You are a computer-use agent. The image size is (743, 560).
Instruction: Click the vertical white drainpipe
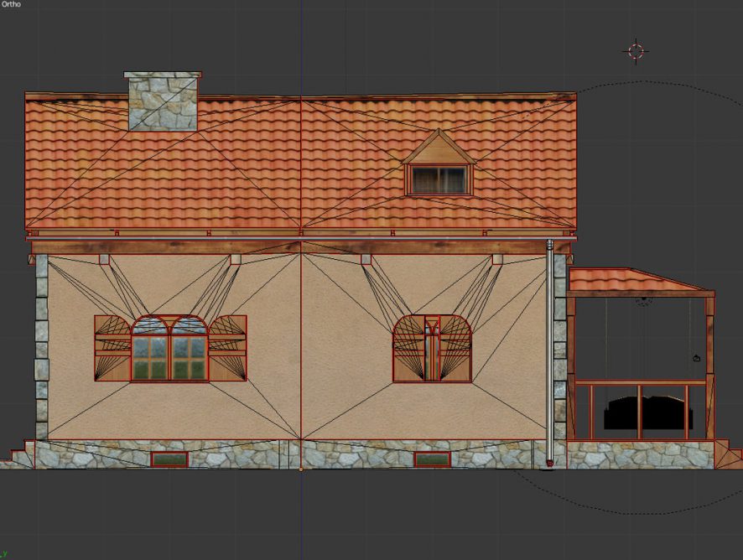point(549,352)
